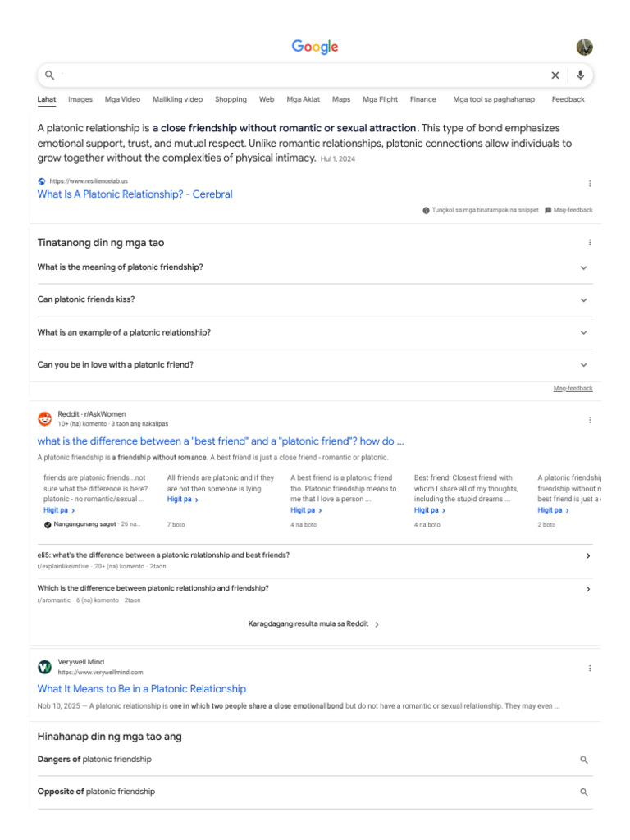630x840 pixels.
Task: Open "What Is A Platonic Relationship? - Cerebral" link
Action: coord(135,194)
